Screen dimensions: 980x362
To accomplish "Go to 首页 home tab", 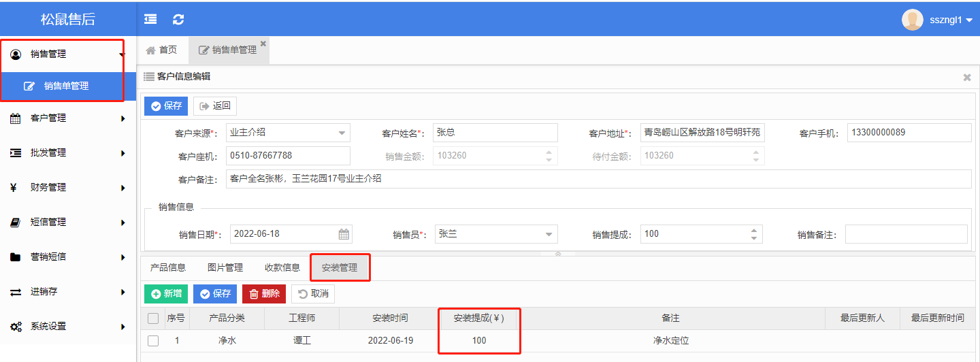I will click(161, 50).
